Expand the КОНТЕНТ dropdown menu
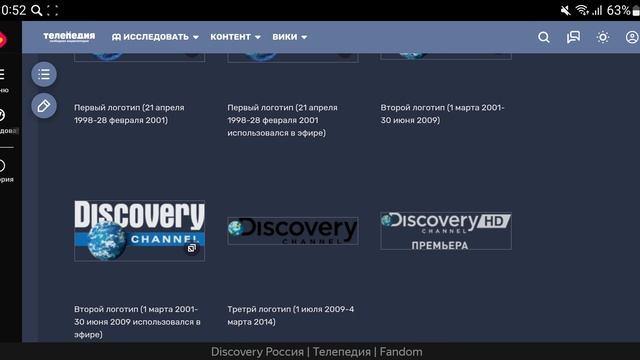The height and width of the screenshot is (360, 640). coord(235,37)
